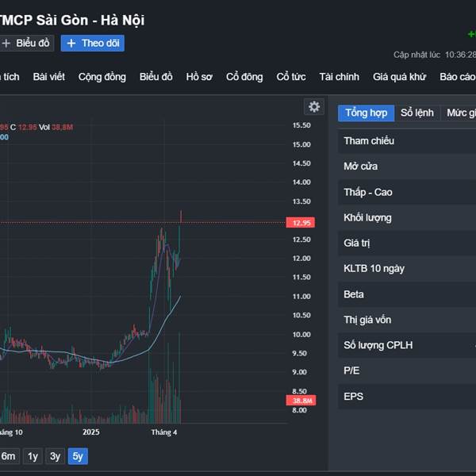476x476 pixels.
Task: Open the Báo cáo tab
Action: tap(458, 77)
